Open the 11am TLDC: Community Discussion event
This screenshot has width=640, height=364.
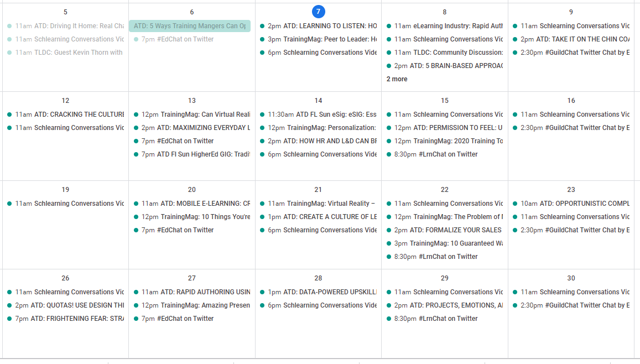coord(445,53)
